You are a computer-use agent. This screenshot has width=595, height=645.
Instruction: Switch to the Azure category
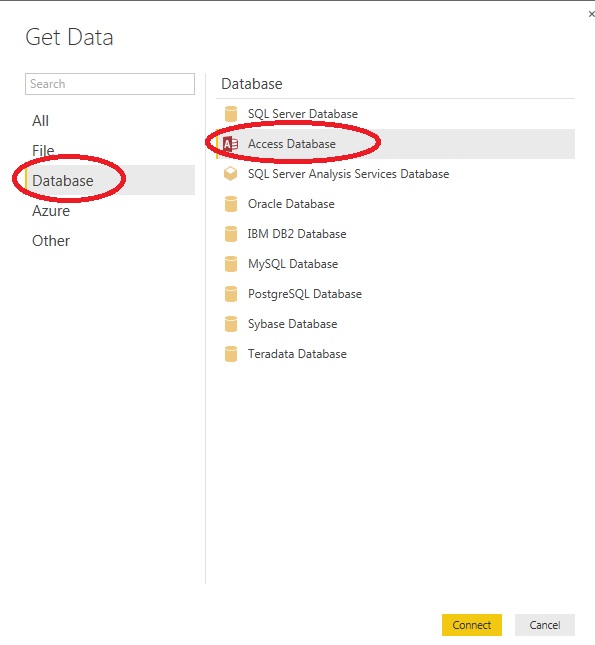coord(51,211)
